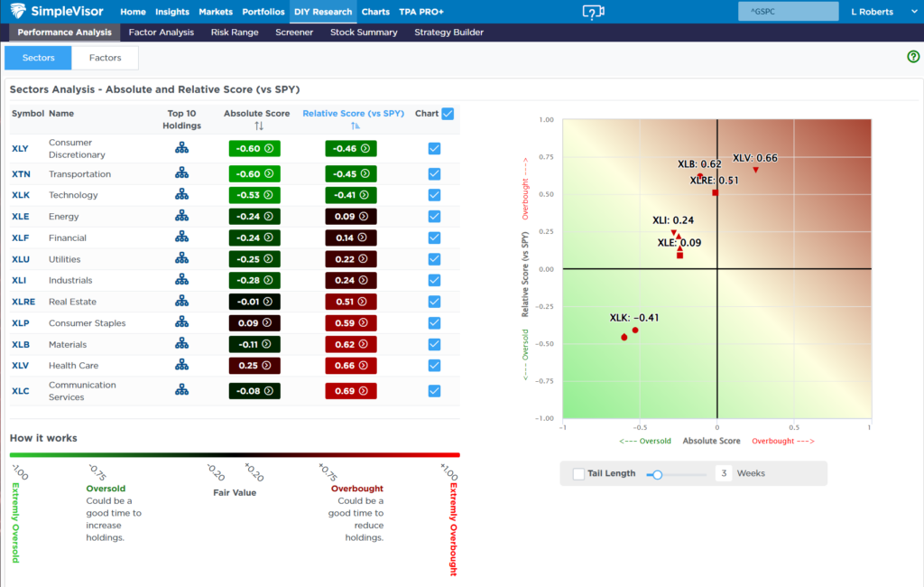Open the video help icon in header

coord(593,12)
